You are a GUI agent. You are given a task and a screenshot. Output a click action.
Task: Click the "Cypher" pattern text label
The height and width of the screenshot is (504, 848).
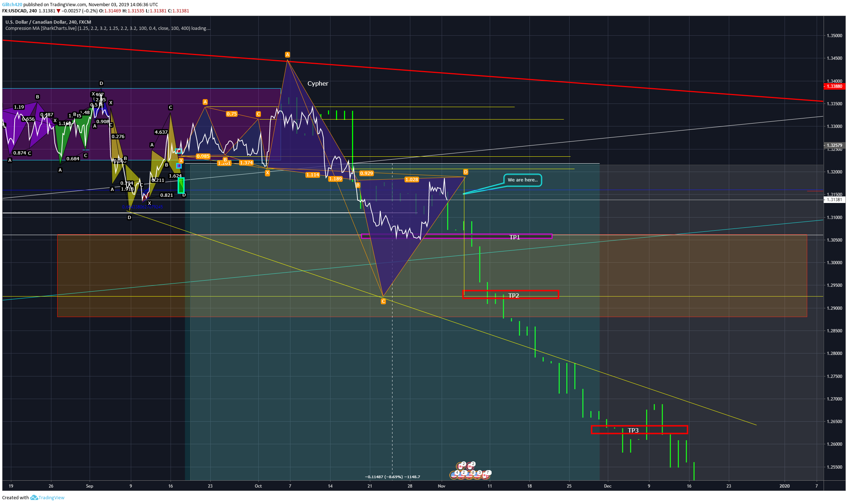[318, 83]
